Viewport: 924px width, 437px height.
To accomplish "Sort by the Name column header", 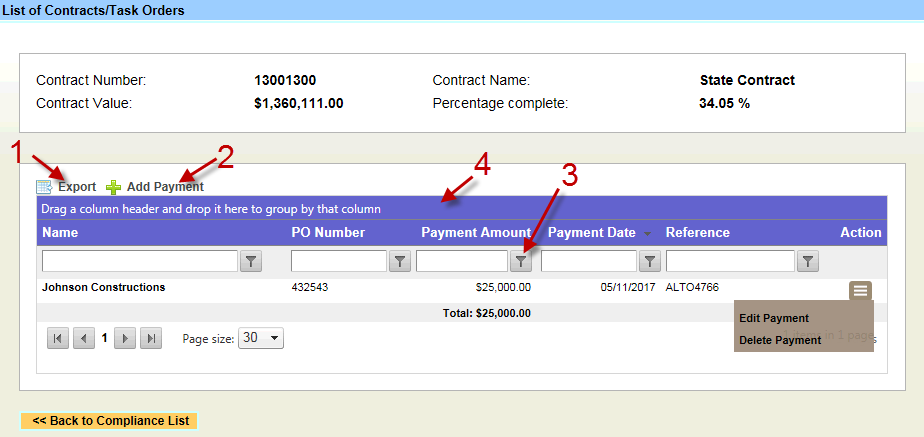I will coord(60,233).
